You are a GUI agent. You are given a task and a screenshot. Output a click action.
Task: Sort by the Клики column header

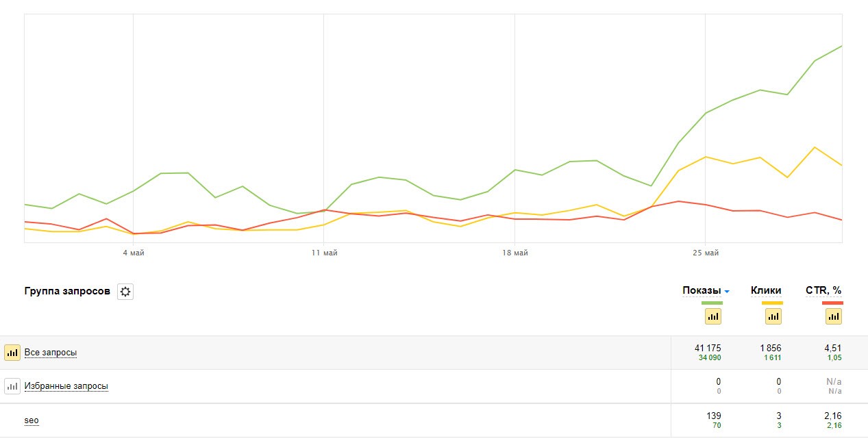click(x=766, y=291)
